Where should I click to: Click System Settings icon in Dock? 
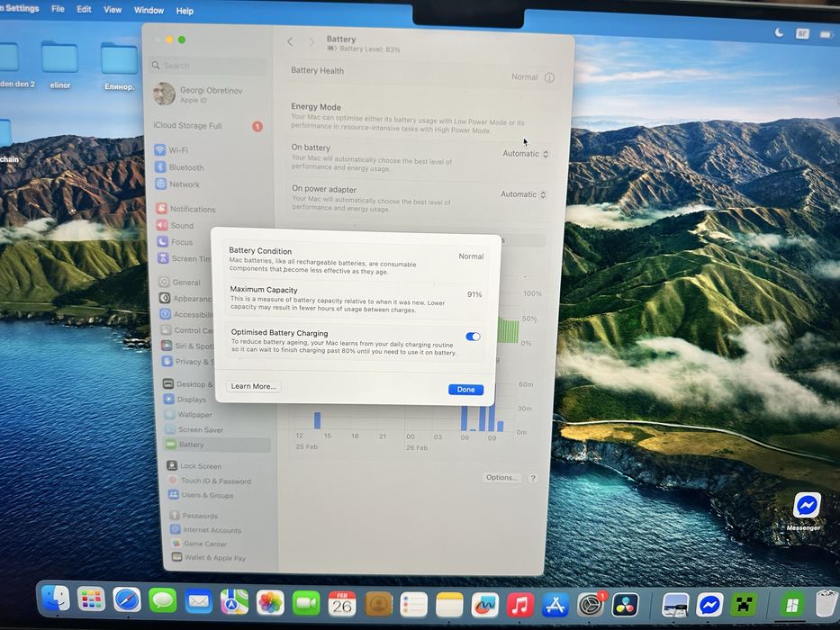[x=591, y=606]
